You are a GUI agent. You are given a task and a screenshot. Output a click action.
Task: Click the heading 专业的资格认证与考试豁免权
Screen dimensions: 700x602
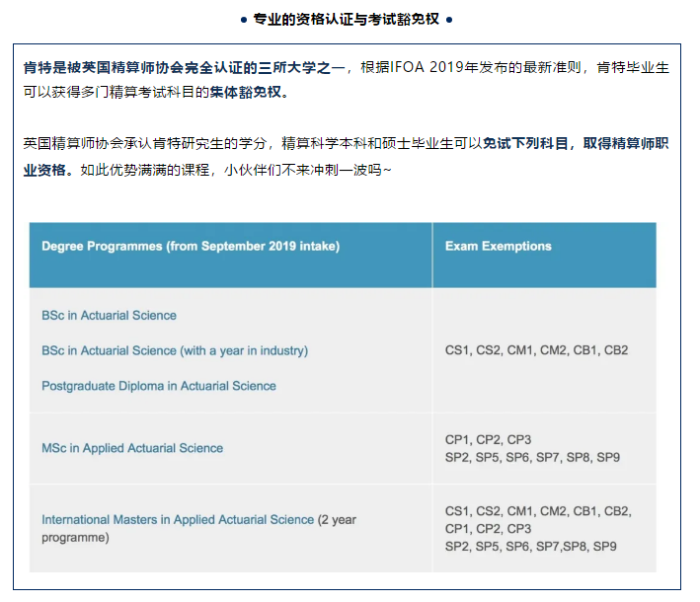coord(347,19)
